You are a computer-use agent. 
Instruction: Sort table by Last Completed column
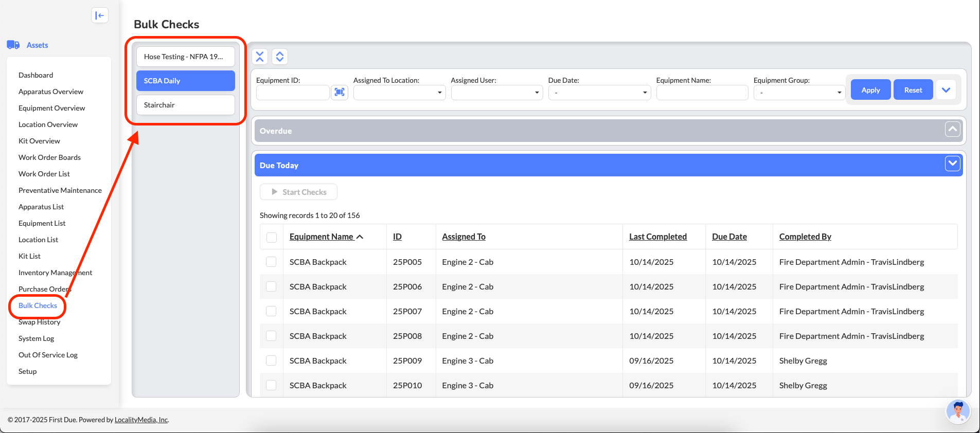[x=657, y=237]
